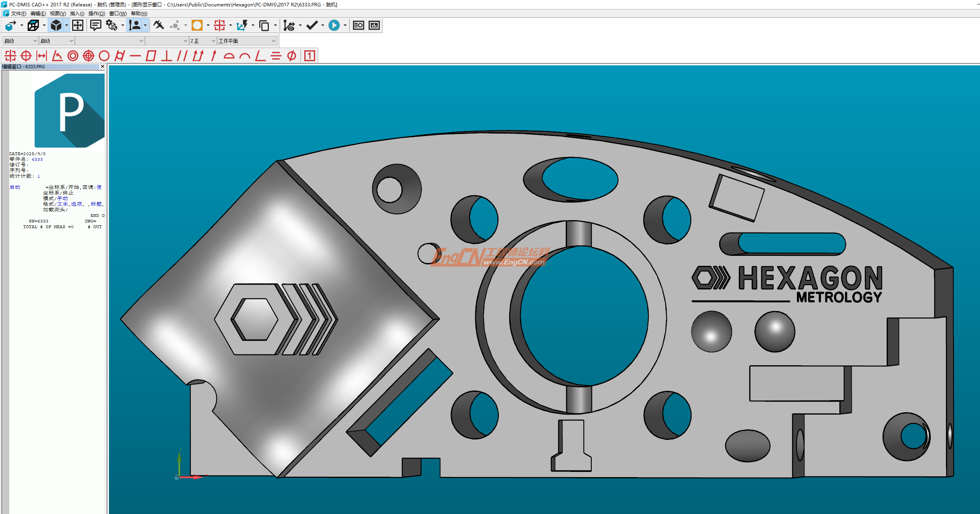Choose the flatness dimension icon

(151, 56)
